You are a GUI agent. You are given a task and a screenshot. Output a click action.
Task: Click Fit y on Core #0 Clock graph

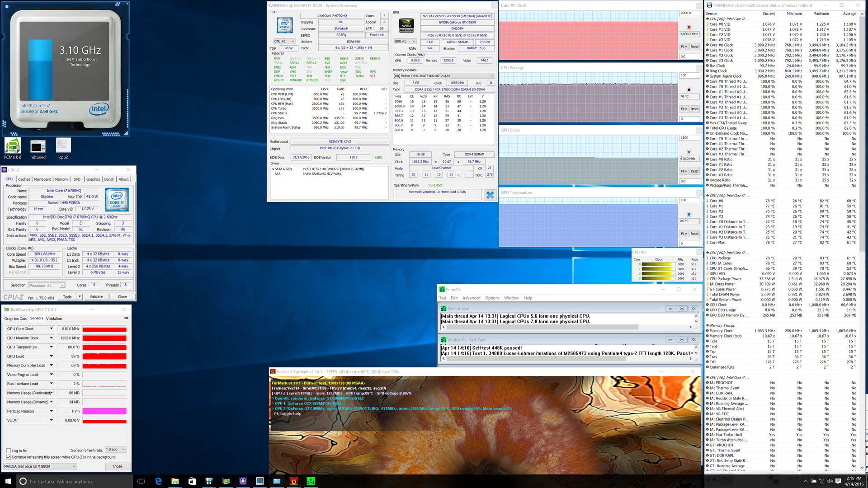tap(684, 47)
